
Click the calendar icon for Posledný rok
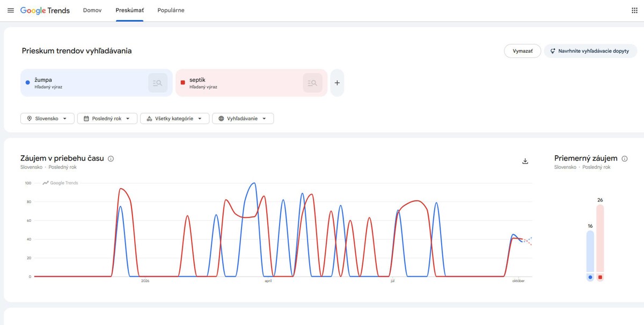[86, 119]
